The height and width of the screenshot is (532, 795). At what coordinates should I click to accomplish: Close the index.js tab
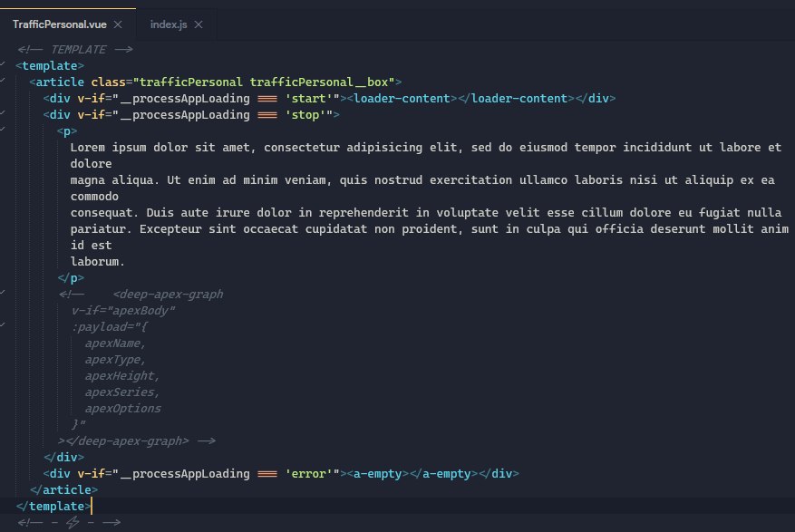coord(199,24)
